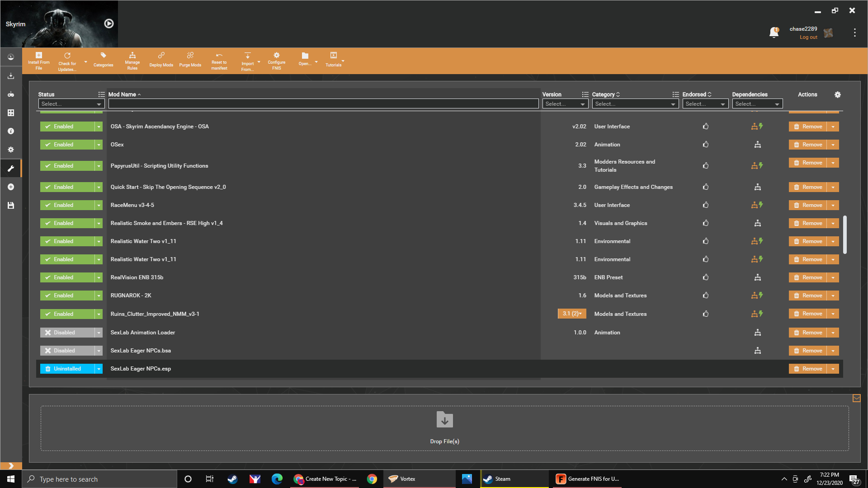Screen dimensions: 868x488
Task: Toggle Enabled status for PapyrusUtil
Action: tap(67, 166)
